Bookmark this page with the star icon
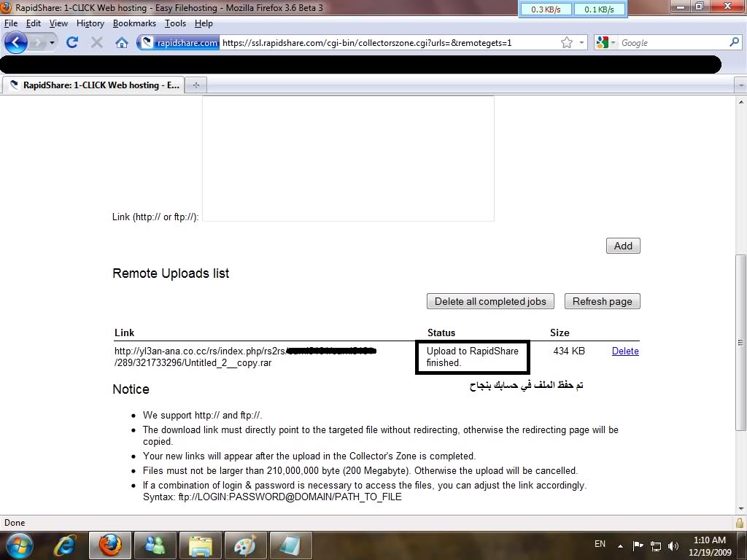This screenshot has height=560, width=747. [x=566, y=43]
